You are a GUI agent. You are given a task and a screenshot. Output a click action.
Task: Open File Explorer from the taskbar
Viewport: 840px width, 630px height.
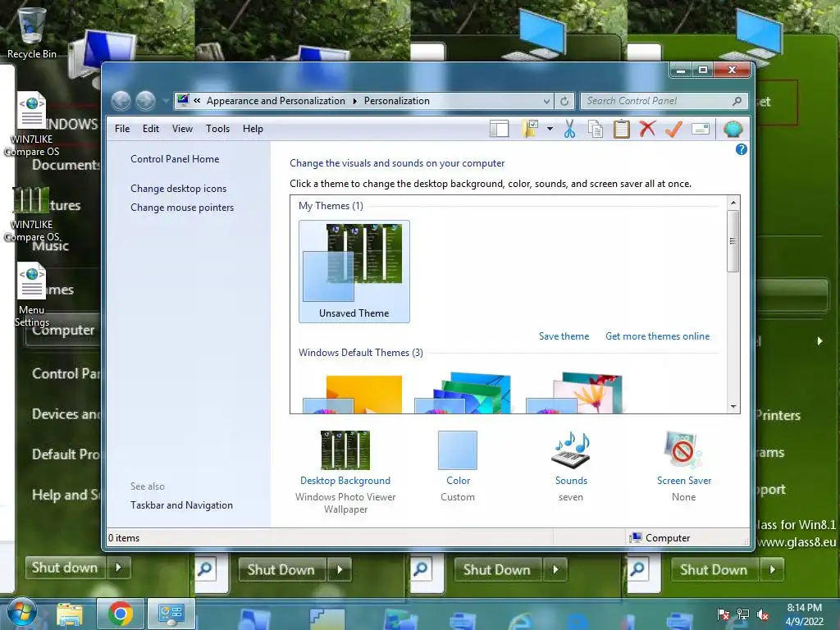coord(71,614)
